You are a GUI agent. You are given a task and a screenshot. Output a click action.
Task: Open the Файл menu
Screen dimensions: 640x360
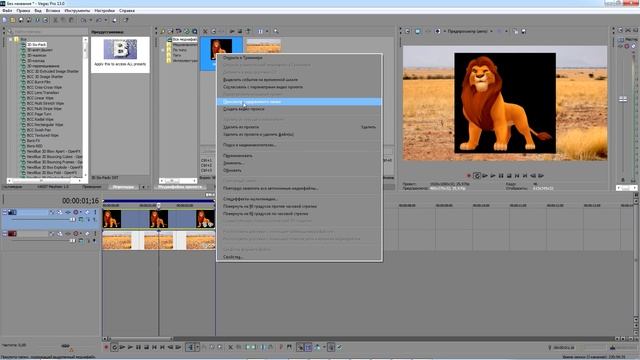[7, 10]
